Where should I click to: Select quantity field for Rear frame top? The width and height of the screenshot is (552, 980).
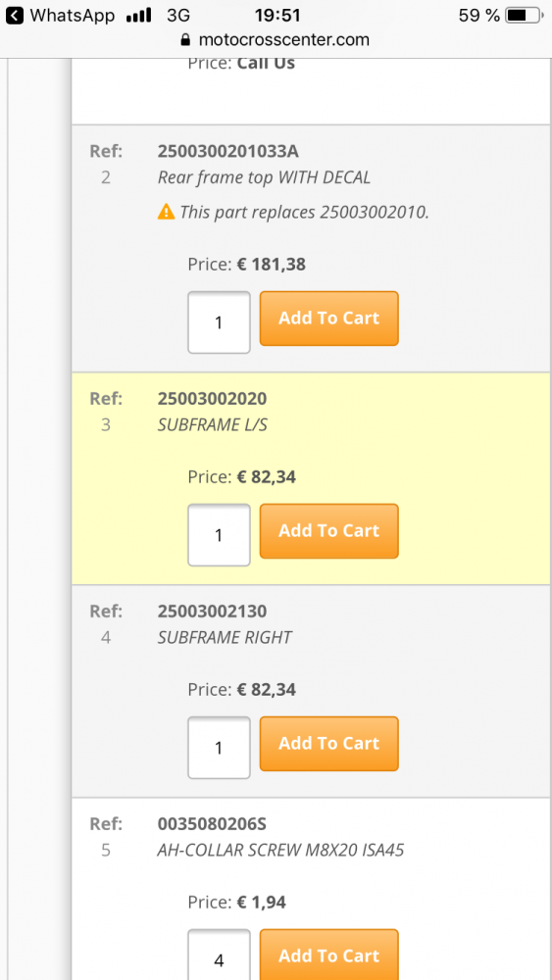point(219,322)
